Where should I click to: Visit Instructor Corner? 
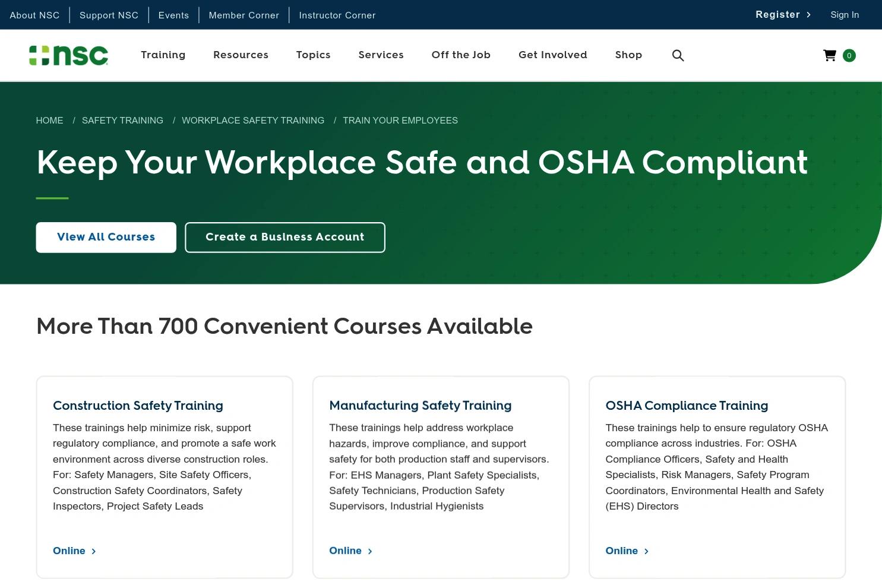click(x=337, y=15)
